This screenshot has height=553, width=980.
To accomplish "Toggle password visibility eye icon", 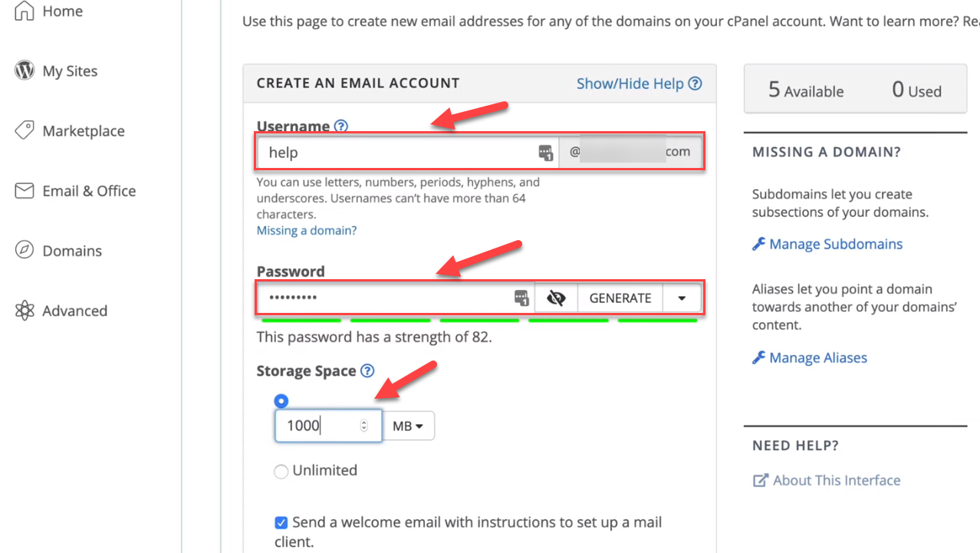I will 556,298.
